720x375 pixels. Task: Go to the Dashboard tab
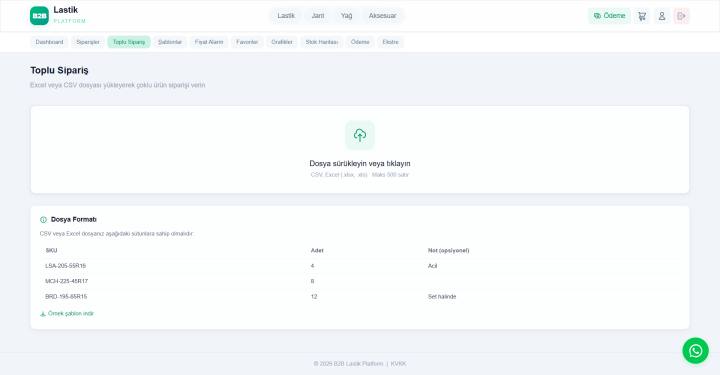(49, 42)
